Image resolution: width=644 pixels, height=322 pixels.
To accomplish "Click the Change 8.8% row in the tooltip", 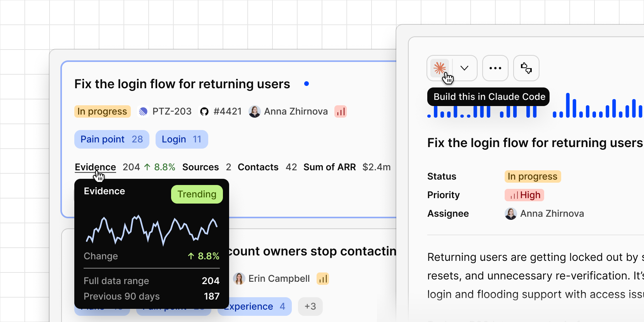I will 152,256.
